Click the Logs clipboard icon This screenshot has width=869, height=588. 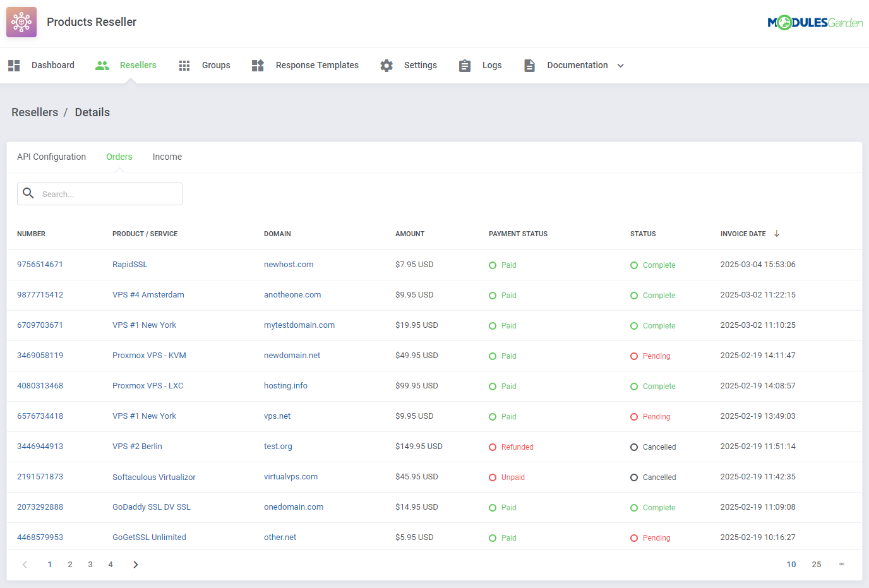465,66
